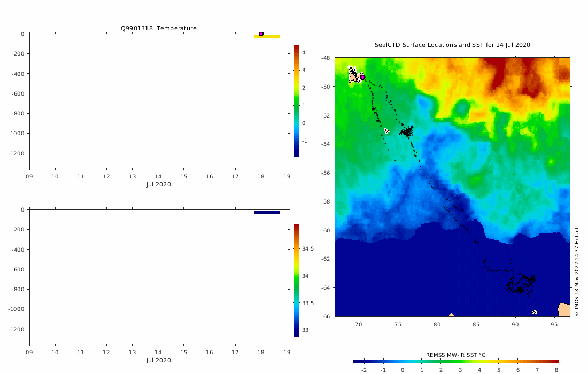Click the small Heard Island shape on map
Viewport: 588px width, 374px height.
click(x=386, y=131)
